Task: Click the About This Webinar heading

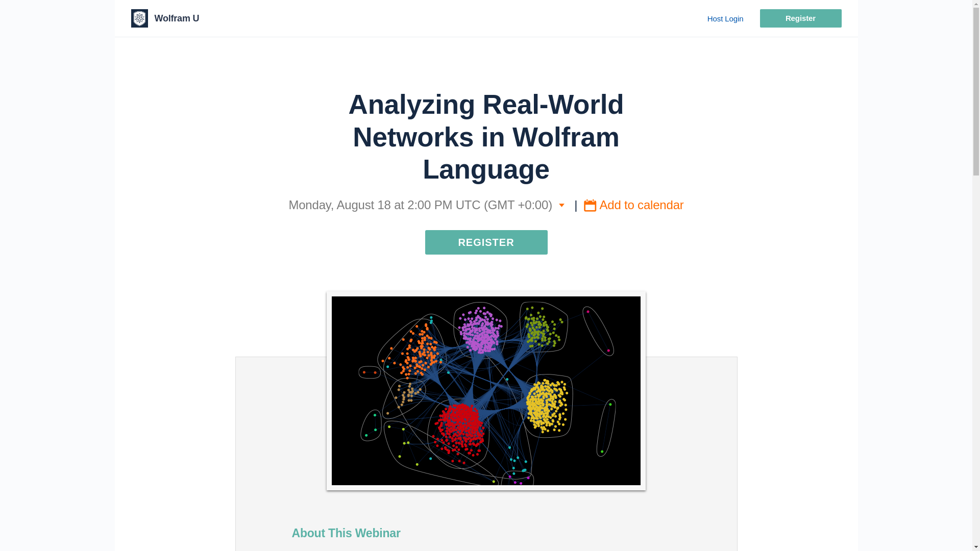Action: 346,533
